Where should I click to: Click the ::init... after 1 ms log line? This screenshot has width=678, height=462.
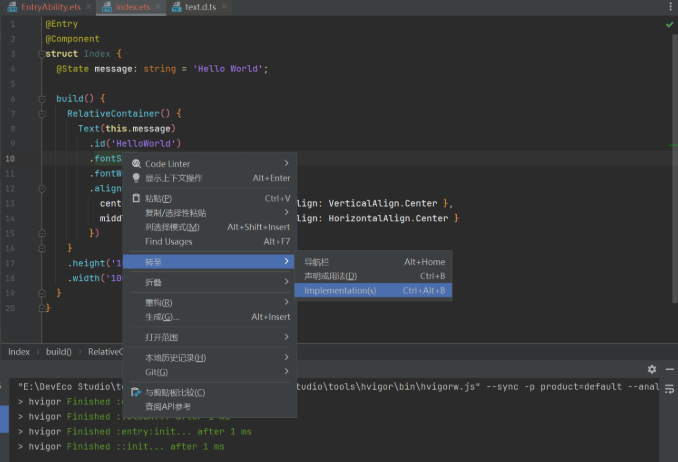121,446
